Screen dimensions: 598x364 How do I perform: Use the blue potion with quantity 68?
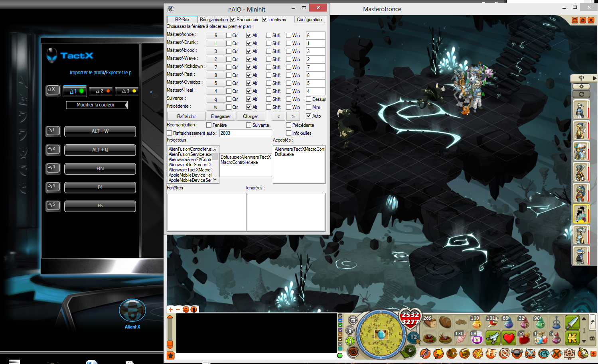(x=509, y=322)
